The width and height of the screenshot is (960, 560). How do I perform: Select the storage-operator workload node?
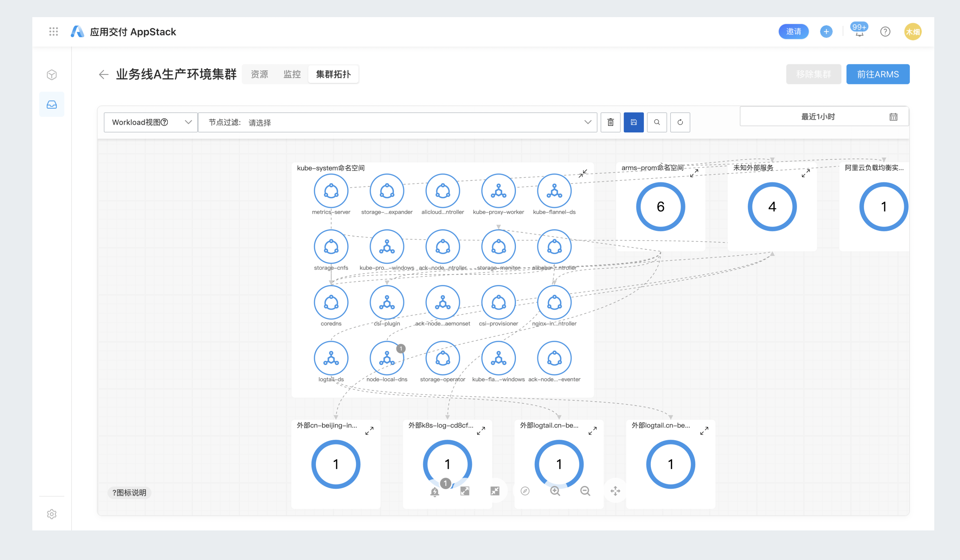(443, 358)
